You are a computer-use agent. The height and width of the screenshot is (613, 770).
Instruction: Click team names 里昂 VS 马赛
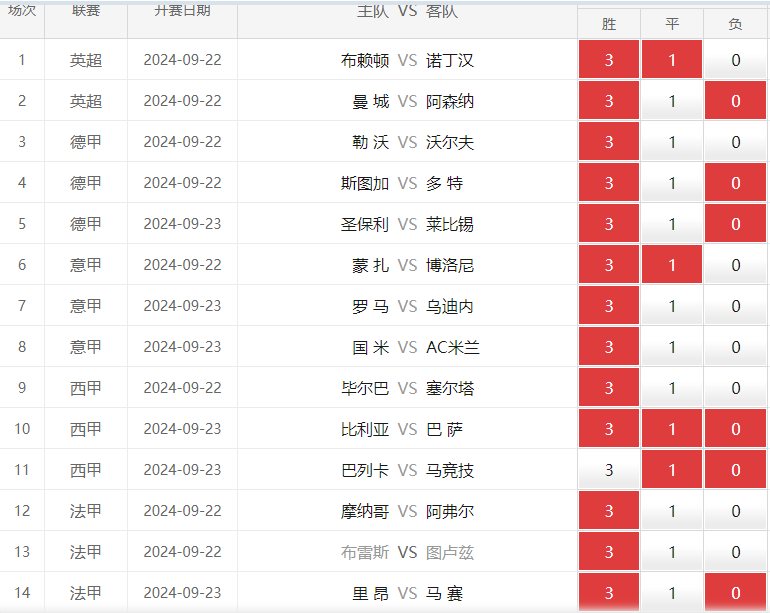click(408, 593)
